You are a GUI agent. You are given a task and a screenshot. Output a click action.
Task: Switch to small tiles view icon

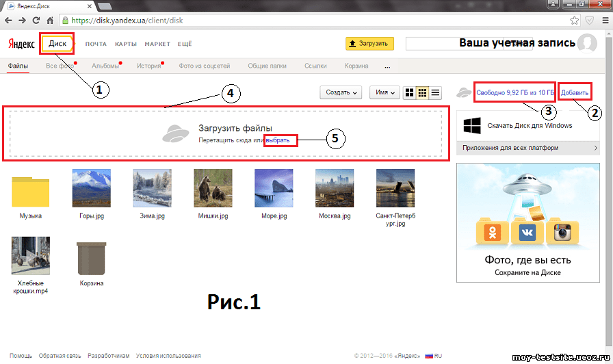click(423, 92)
